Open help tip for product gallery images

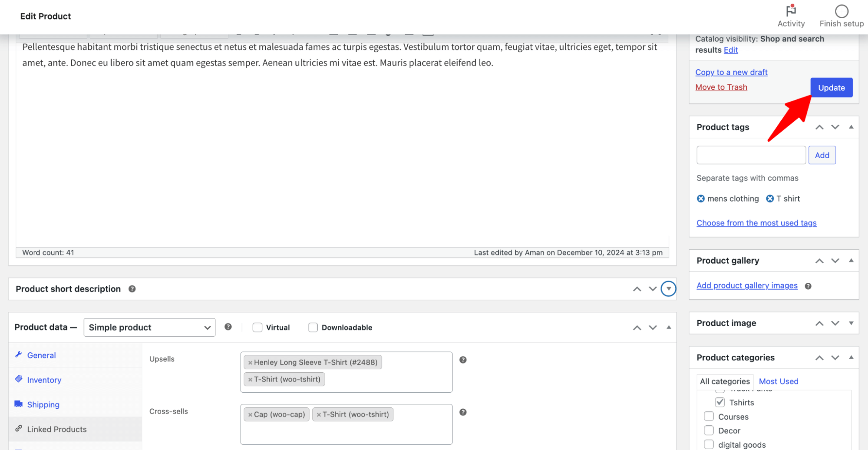coord(808,286)
